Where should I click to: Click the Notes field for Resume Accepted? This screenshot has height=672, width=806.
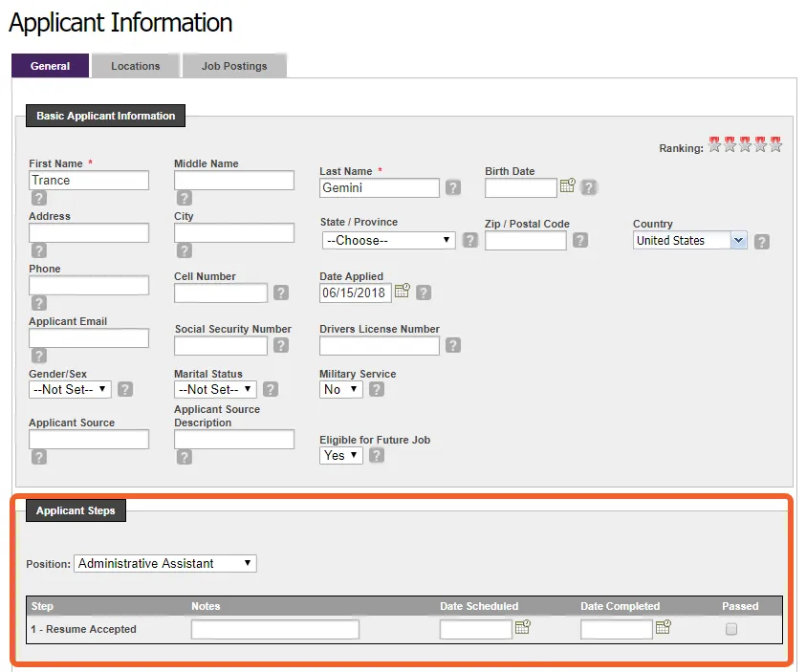click(275, 629)
